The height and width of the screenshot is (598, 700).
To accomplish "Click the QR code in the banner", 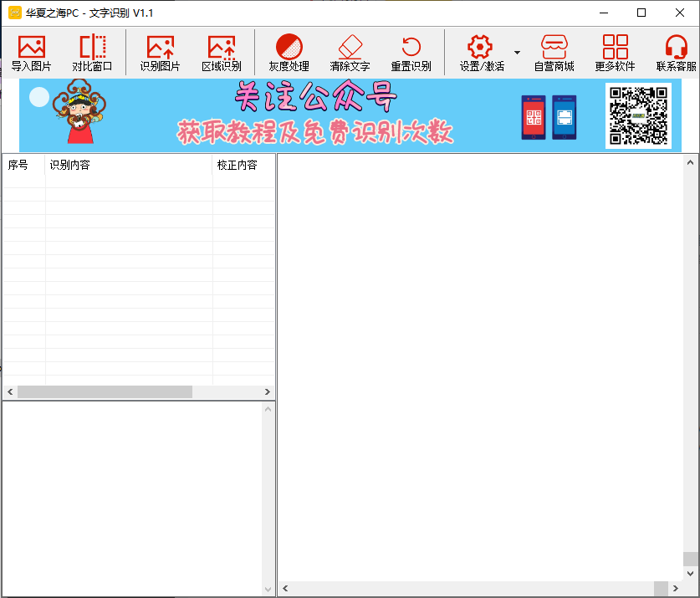I will (638, 115).
